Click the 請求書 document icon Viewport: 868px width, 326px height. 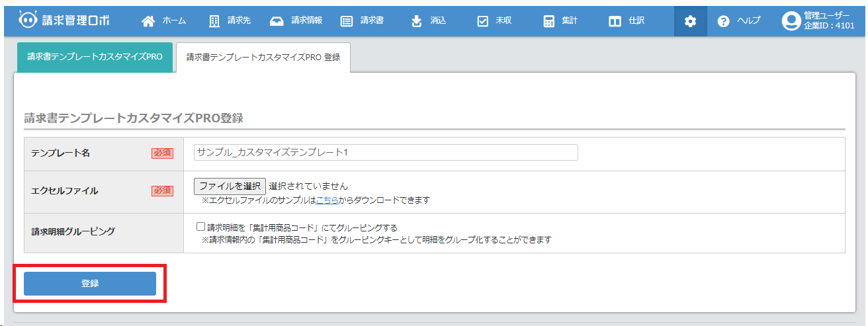(x=347, y=21)
